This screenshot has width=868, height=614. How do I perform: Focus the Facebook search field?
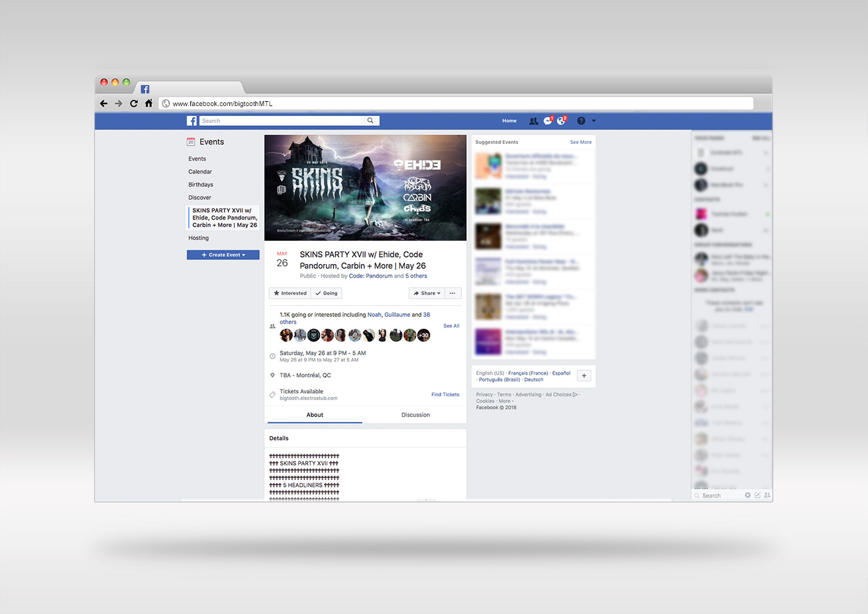281,121
